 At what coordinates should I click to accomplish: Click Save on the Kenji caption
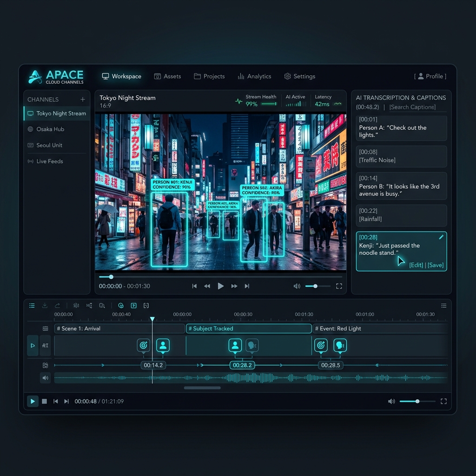(436, 265)
